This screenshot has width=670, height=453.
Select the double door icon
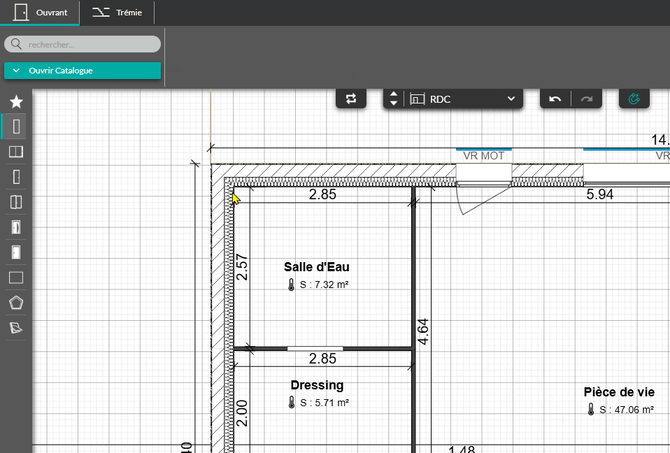tap(16, 202)
